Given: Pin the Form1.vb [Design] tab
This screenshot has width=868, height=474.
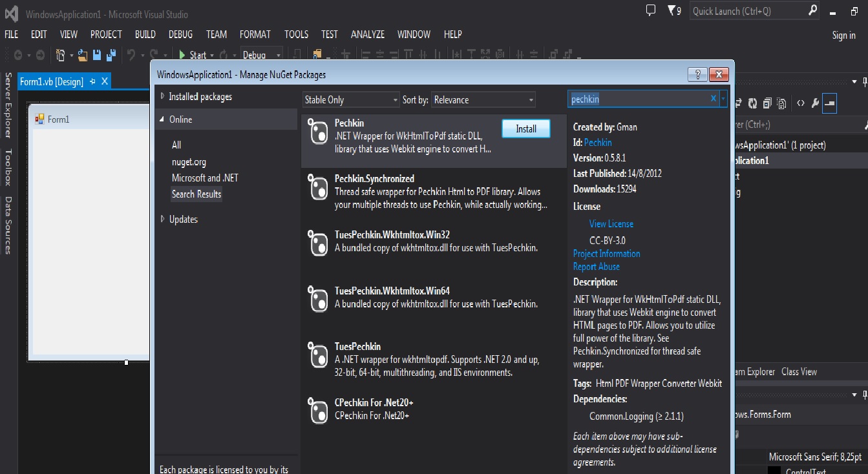Looking at the screenshot, I should pos(92,81).
